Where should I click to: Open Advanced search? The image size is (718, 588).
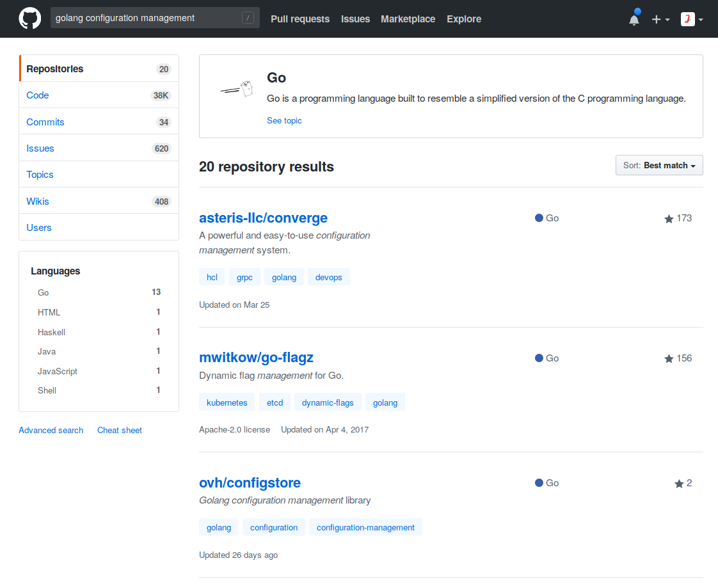point(51,430)
